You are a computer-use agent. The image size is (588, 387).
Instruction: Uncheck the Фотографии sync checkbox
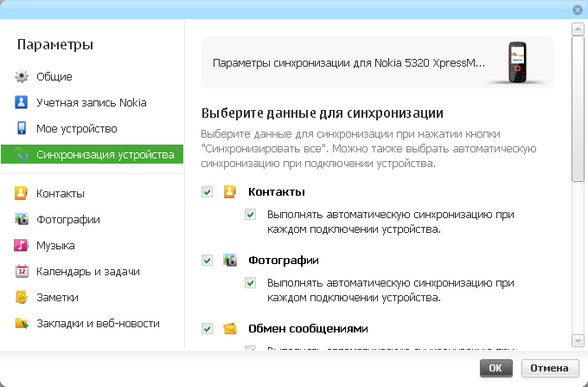pyautogui.click(x=207, y=260)
